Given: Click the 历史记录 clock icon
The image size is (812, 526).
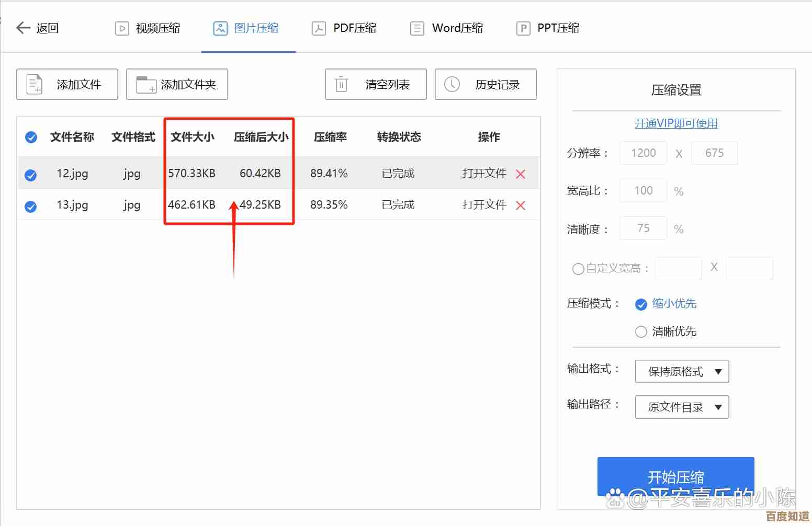Looking at the screenshot, I should (x=452, y=84).
